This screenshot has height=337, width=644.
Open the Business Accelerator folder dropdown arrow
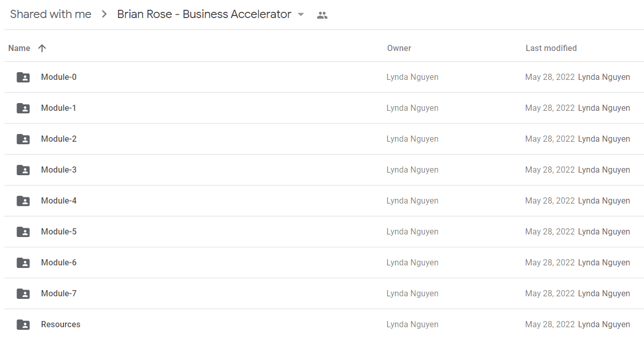301,14
